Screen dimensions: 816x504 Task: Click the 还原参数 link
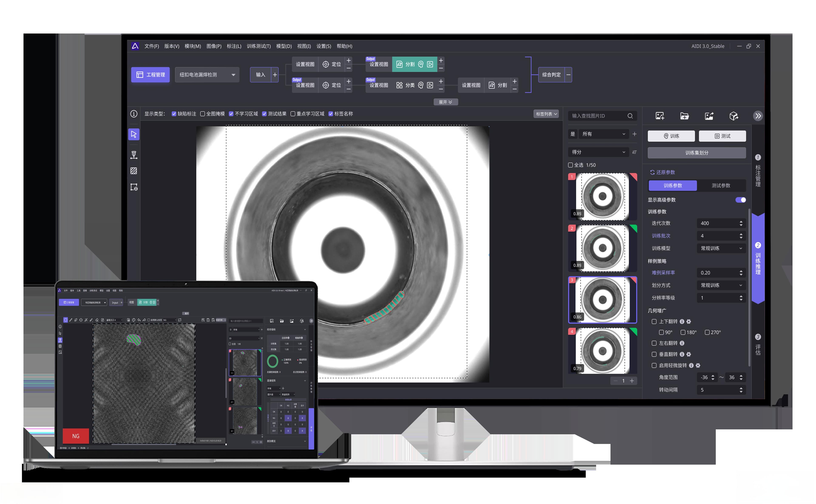(662, 172)
